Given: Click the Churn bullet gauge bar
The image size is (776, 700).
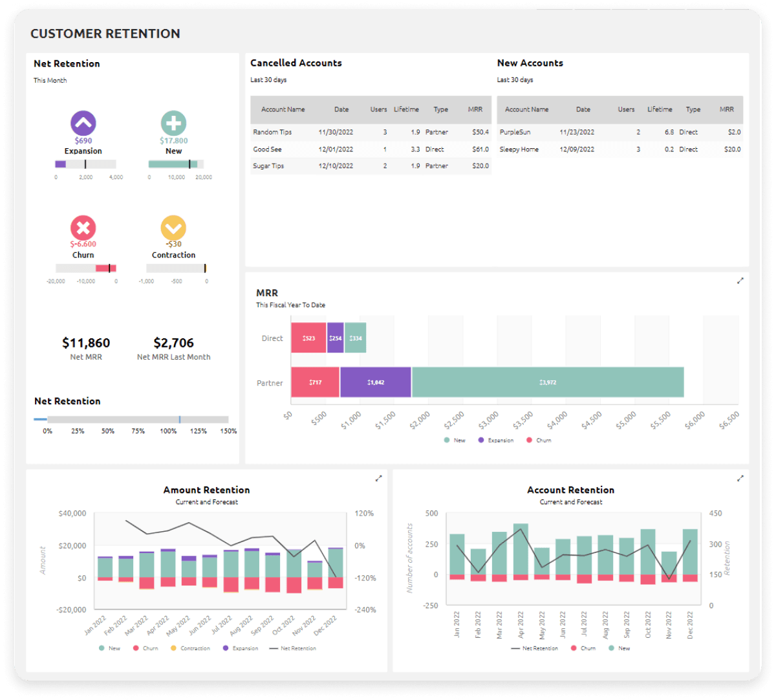Looking at the screenshot, I should point(85,268).
